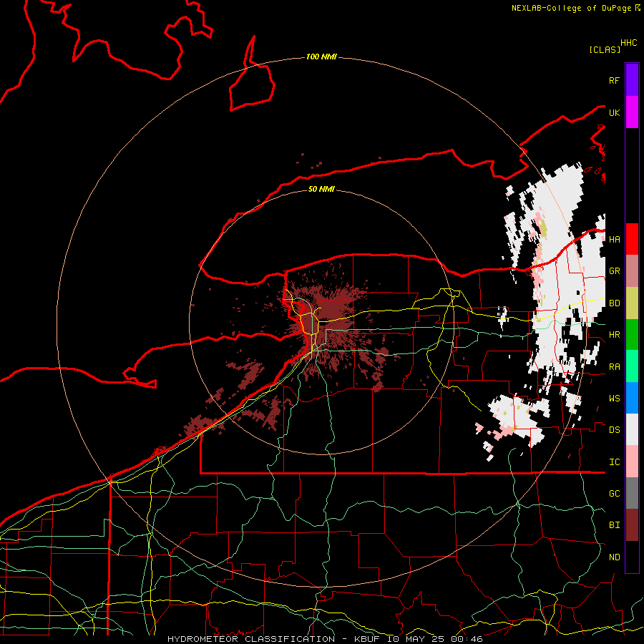The height and width of the screenshot is (644, 644).
Task: Click the BD legend label
Action: tap(615, 303)
